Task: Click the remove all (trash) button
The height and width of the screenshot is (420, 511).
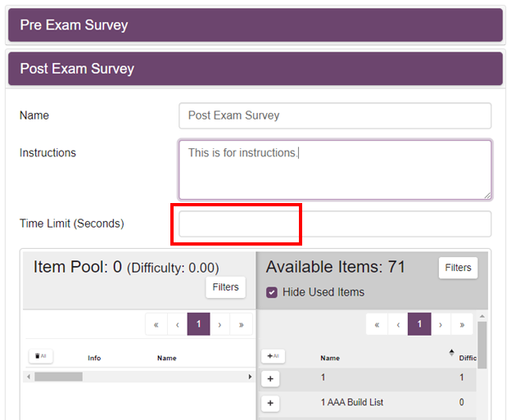Action: tap(41, 356)
